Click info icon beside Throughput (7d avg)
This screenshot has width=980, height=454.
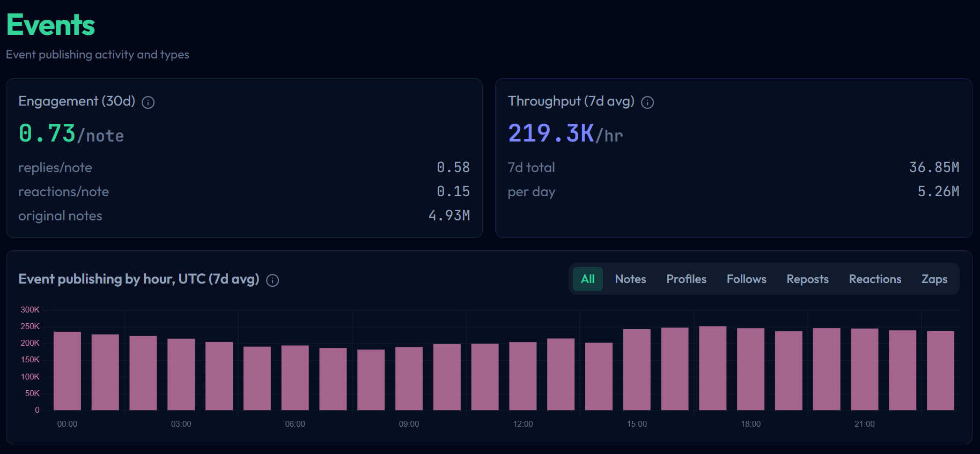(x=647, y=102)
